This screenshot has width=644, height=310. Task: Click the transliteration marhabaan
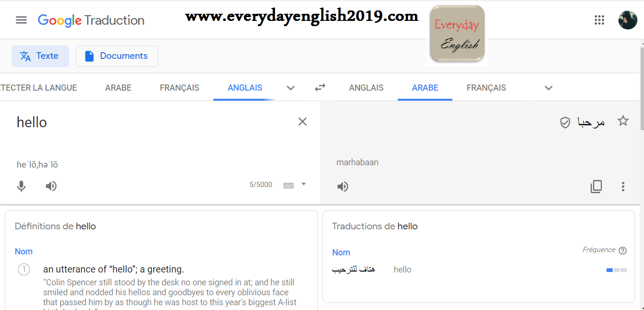point(358,162)
